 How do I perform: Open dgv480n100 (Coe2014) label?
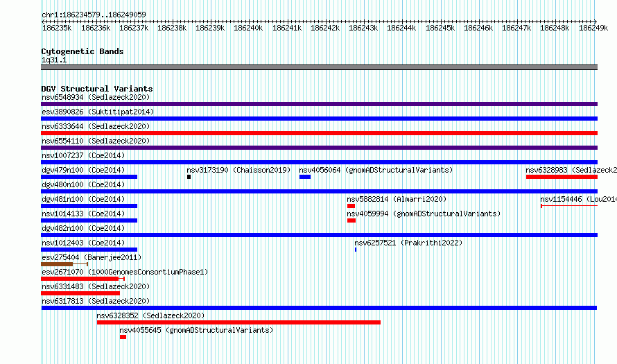[83, 184]
